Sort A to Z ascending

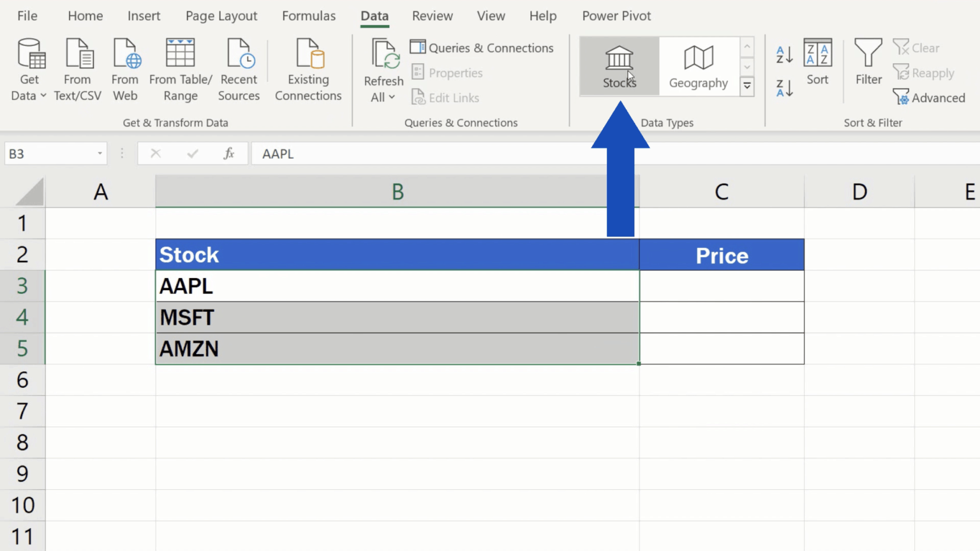tap(783, 54)
